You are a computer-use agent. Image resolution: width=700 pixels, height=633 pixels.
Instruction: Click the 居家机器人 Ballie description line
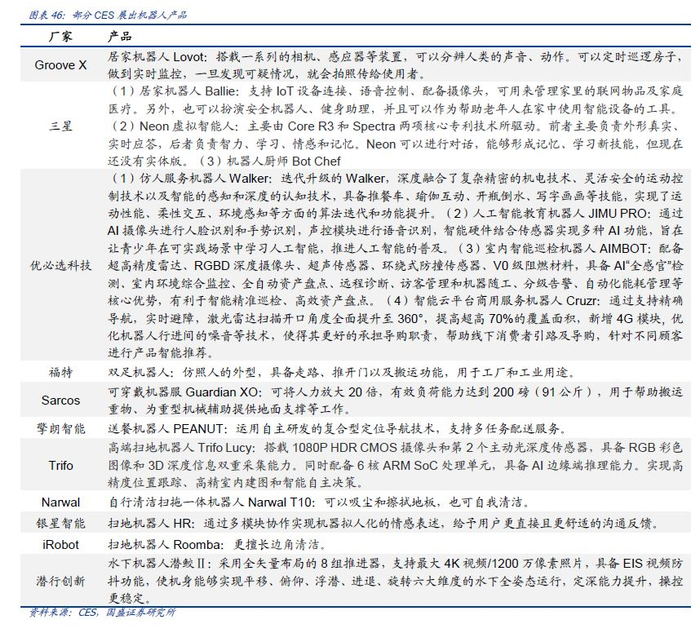pyautogui.click(x=395, y=100)
